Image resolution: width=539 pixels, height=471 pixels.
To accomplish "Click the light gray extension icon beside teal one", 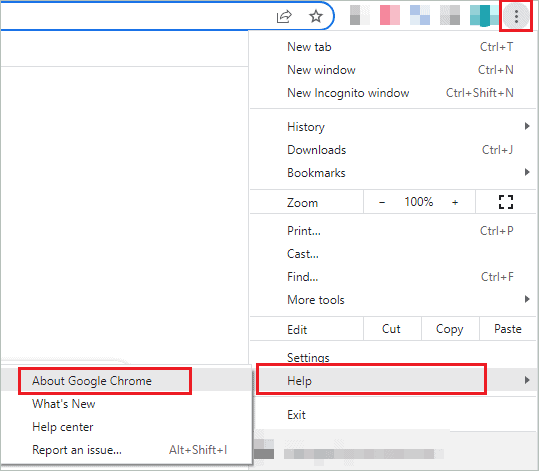I will [x=450, y=15].
